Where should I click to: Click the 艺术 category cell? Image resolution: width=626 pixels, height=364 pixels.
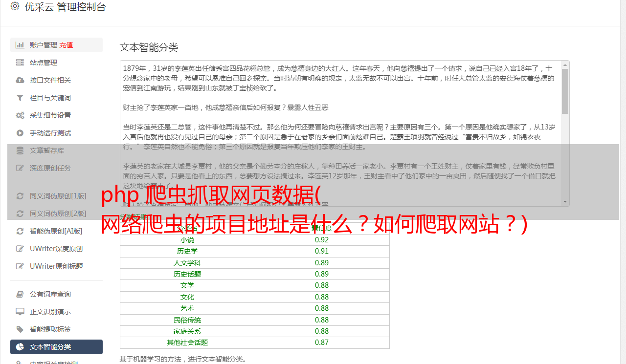pyautogui.click(x=187, y=308)
